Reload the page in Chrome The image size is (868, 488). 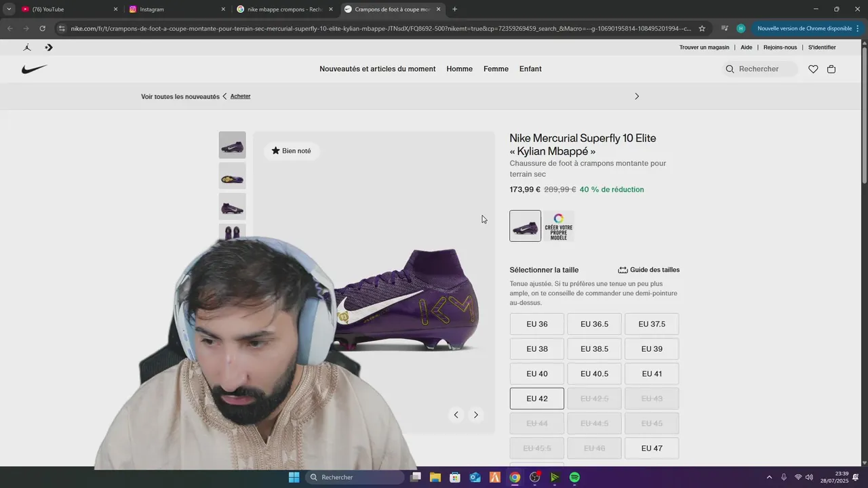click(x=42, y=28)
